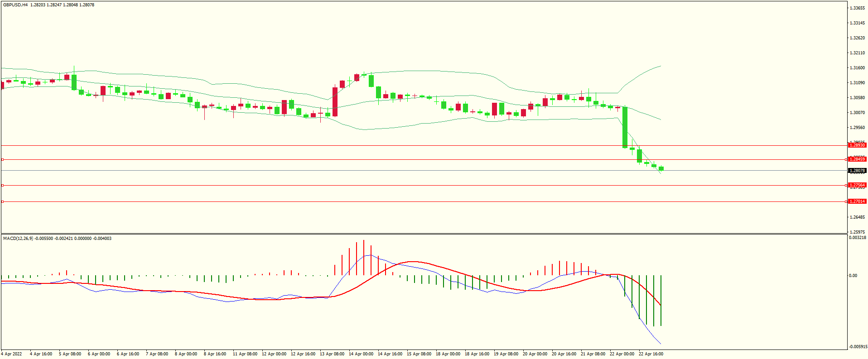
Task: Click left anchor of the 1.27564 line
Action: (2, 185)
